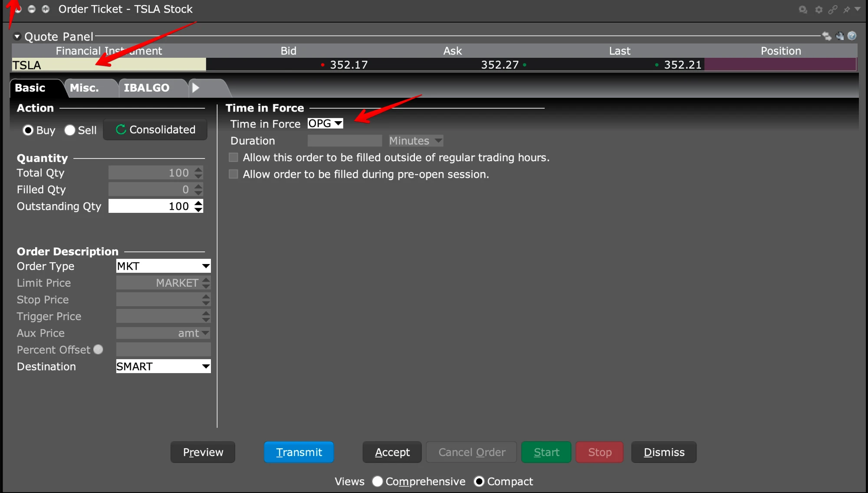Screen dimensions: 868x493
Task: Open the Aux Price amt dropdown
Action: 163,333
